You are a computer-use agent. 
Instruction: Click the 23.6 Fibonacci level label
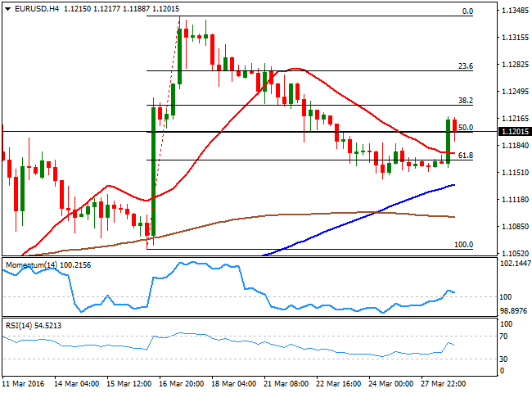(x=466, y=66)
